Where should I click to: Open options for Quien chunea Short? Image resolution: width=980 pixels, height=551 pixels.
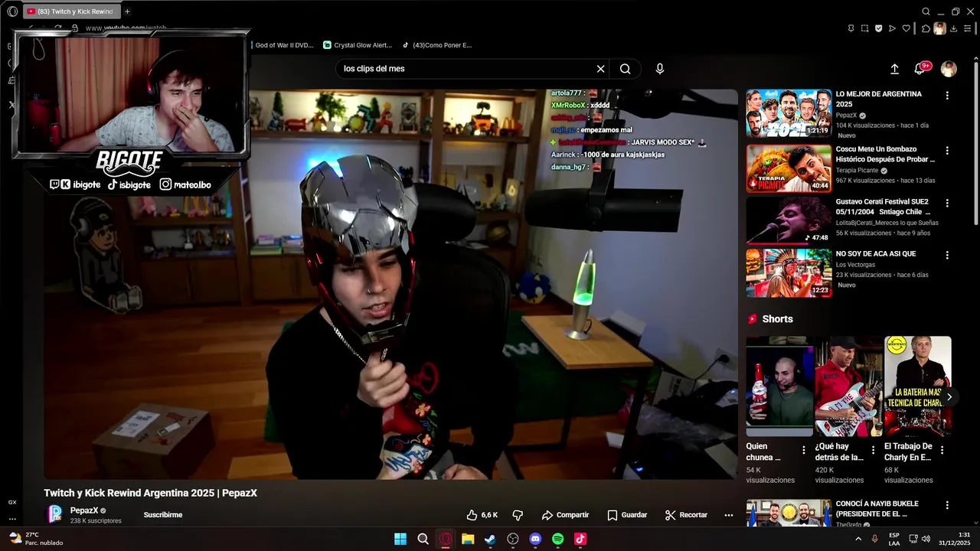pyautogui.click(x=804, y=451)
